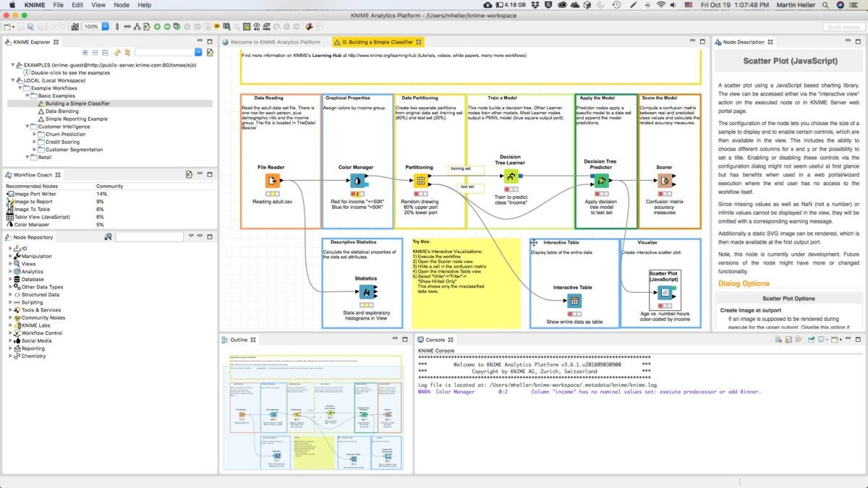Image resolution: width=868 pixels, height=488 pixels.
Task: Open the zoom percentage dropdown
Action: coord(106,27)
